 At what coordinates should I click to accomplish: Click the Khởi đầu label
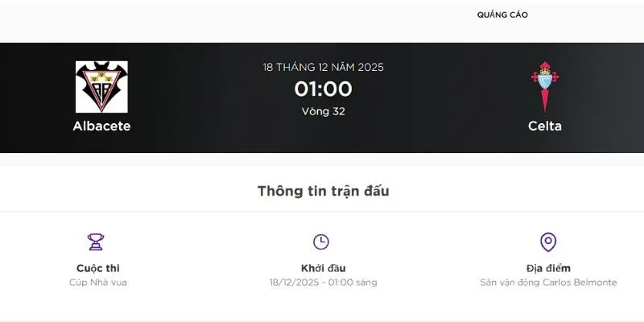click(x=323, y=268)
